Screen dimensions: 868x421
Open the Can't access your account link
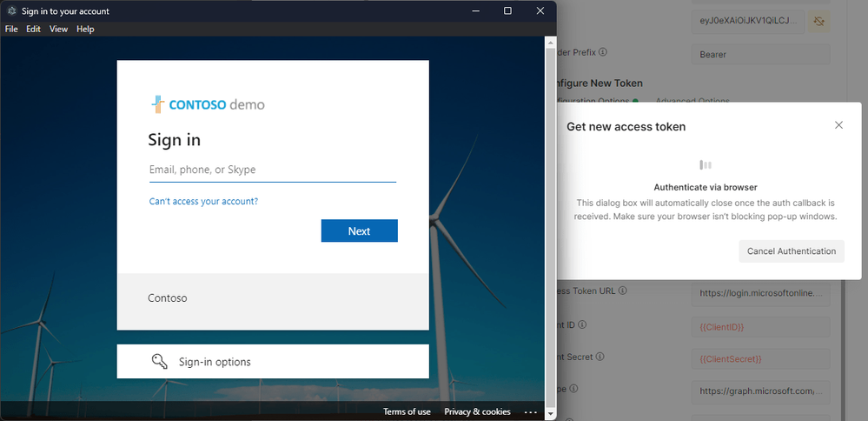pos(203,202)
